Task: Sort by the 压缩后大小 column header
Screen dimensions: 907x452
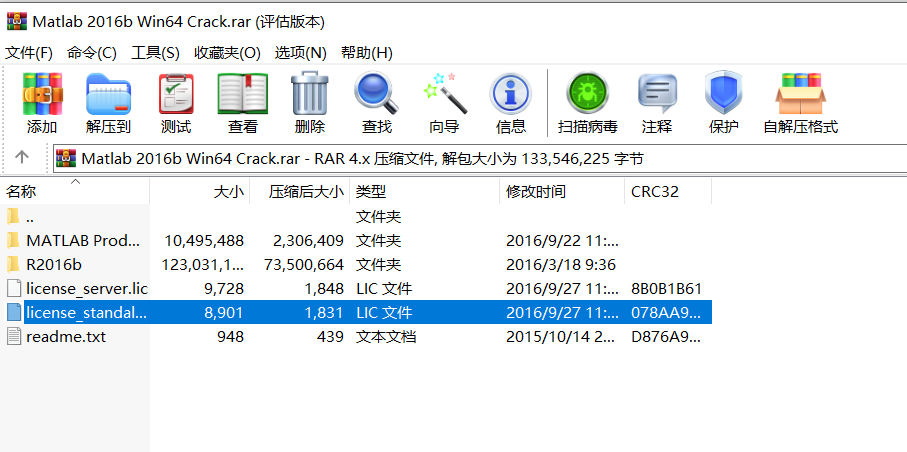Action: [x=300, y=192]
